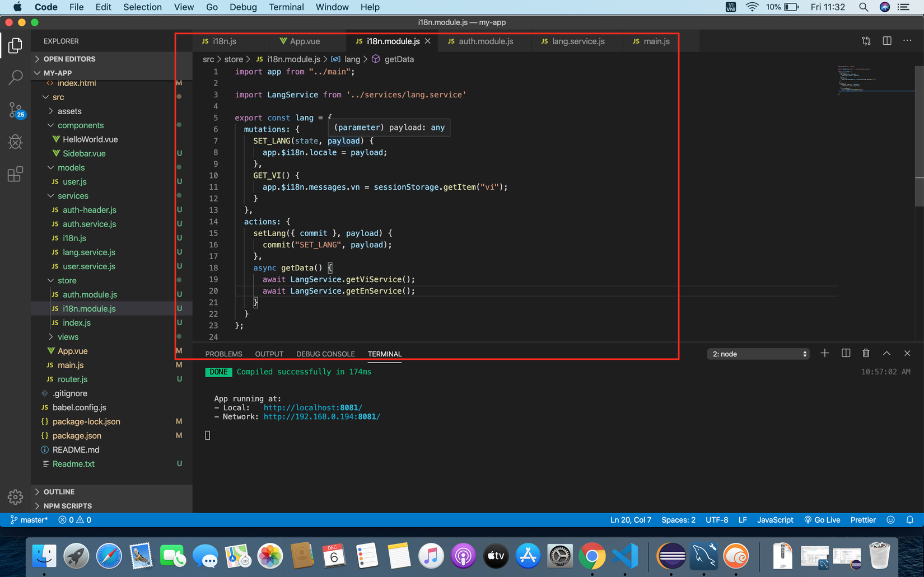The image size is (924, 577).
Task: Create a new terminal with plus icon
Action: click(x=824, y=353)
